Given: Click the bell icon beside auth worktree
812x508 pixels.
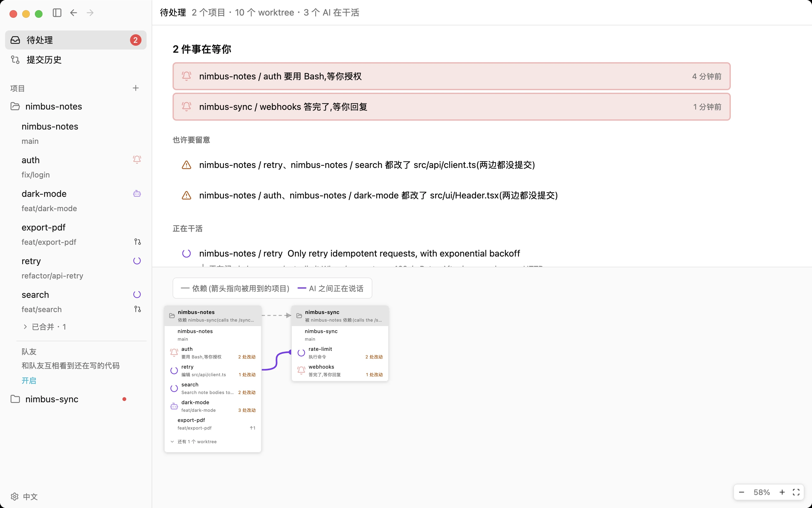Looking at the screenshot, I should coord(137,160).
